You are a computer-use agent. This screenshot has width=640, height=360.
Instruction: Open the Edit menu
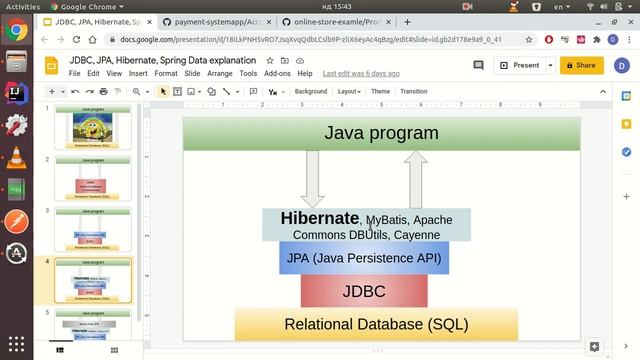93,73
